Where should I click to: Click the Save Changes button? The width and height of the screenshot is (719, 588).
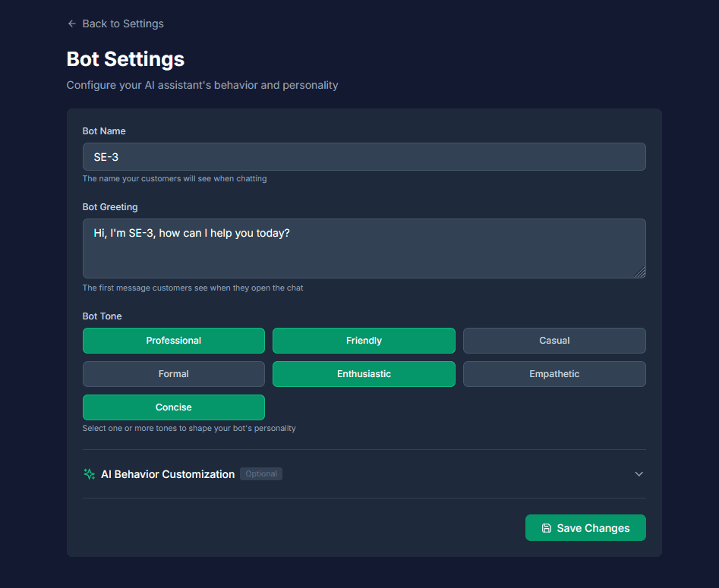pyautogui.click(x=585, y=527)
